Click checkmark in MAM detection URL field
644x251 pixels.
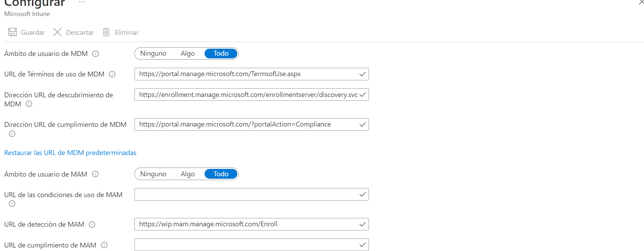[x=362, y=224]
